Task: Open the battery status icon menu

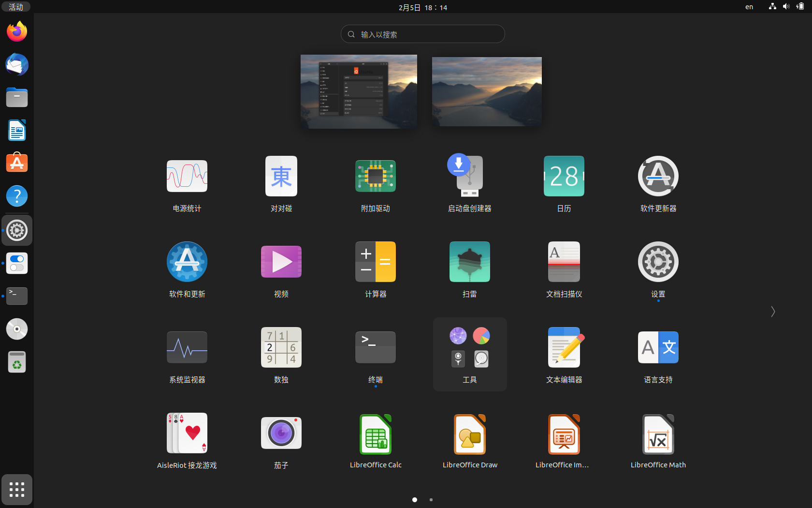Action: tap(800, 7)
